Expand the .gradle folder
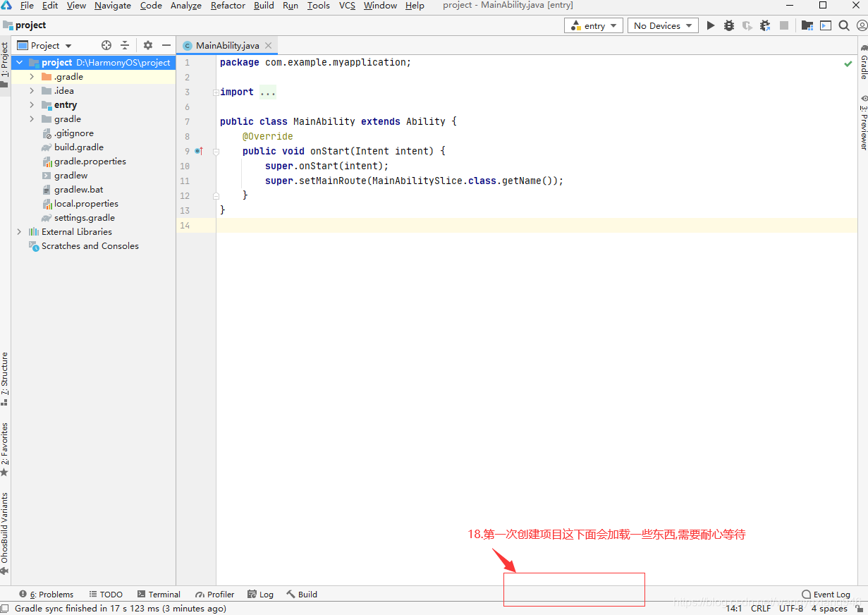 tap(32, 76)
